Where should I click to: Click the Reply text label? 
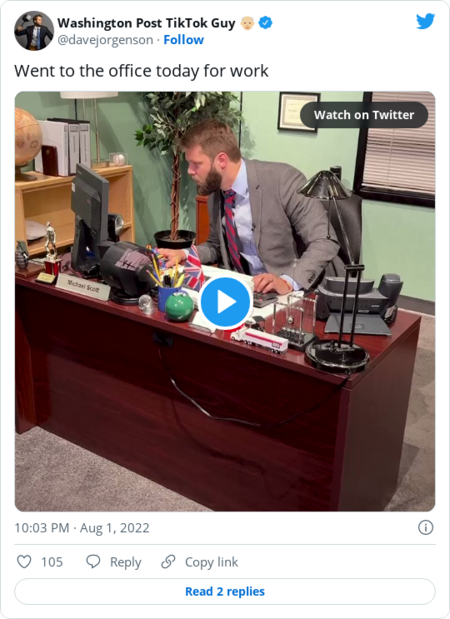126,562
